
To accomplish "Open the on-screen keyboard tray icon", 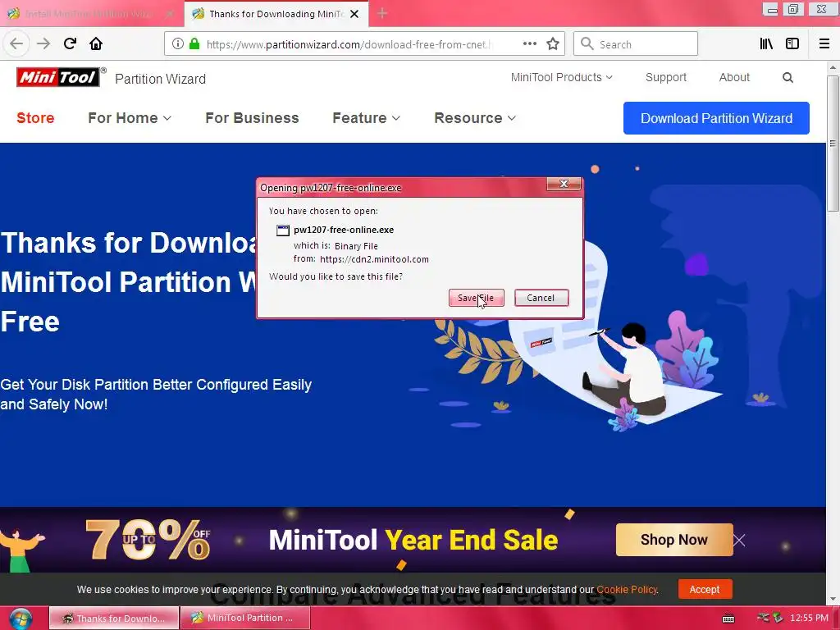I will (x=728, y=619).
